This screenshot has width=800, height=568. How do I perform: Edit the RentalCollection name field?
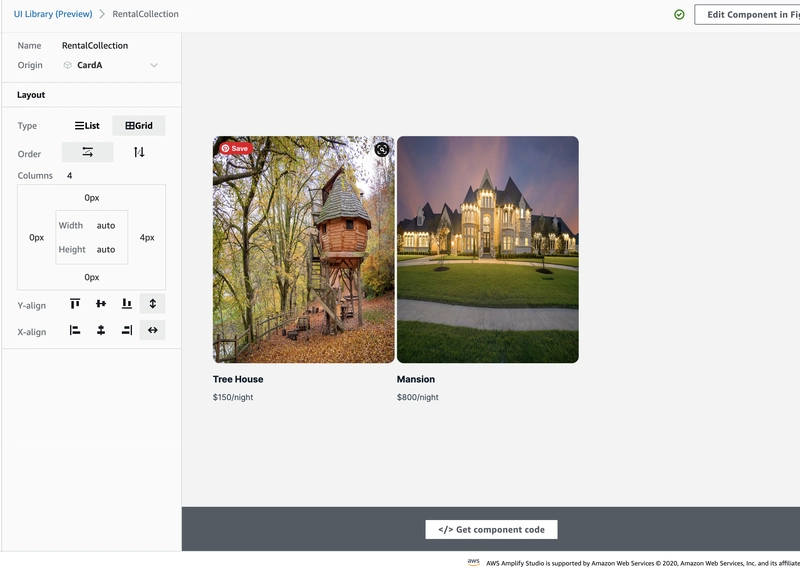(95, 45)
